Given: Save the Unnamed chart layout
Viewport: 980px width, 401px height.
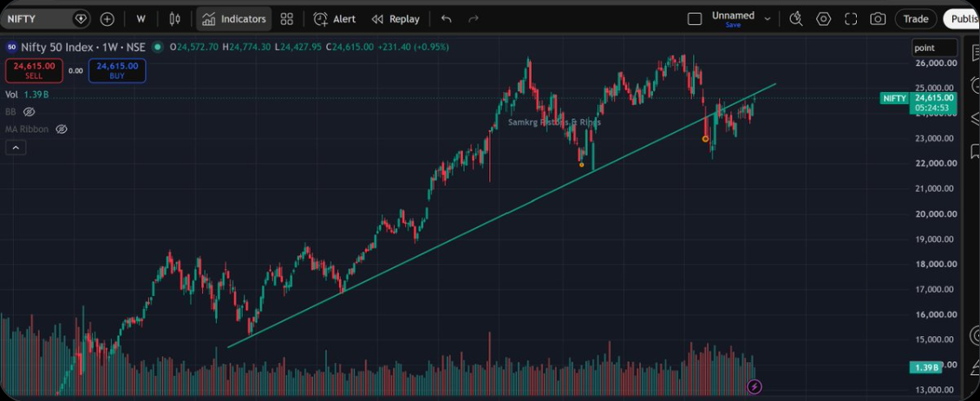Looking at the screenshot, I should tap(733, 25).
